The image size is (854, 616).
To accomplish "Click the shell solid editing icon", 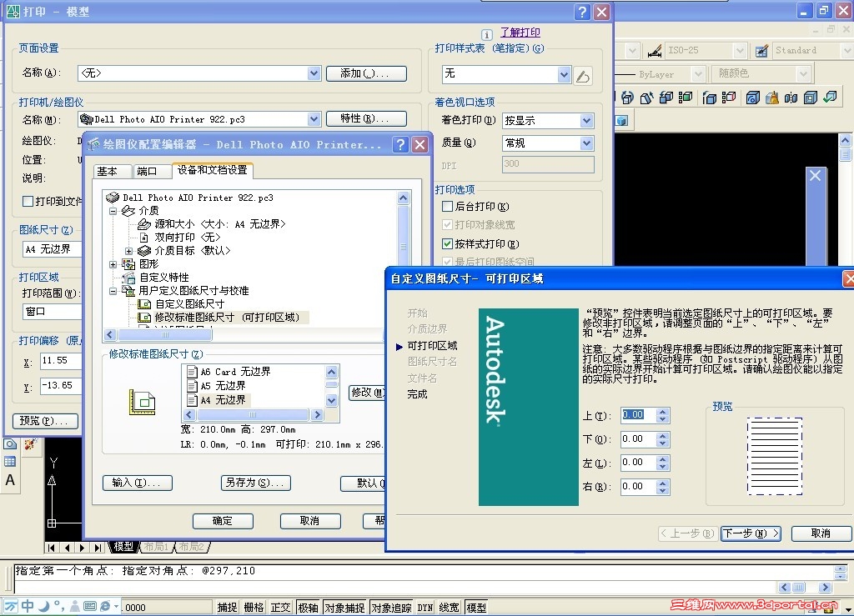I will click(811, 98).
